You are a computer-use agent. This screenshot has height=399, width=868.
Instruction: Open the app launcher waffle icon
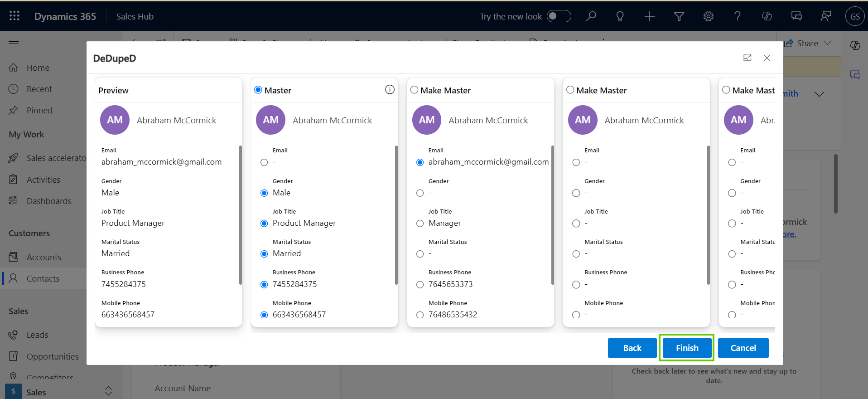click(x=14, y=16)
